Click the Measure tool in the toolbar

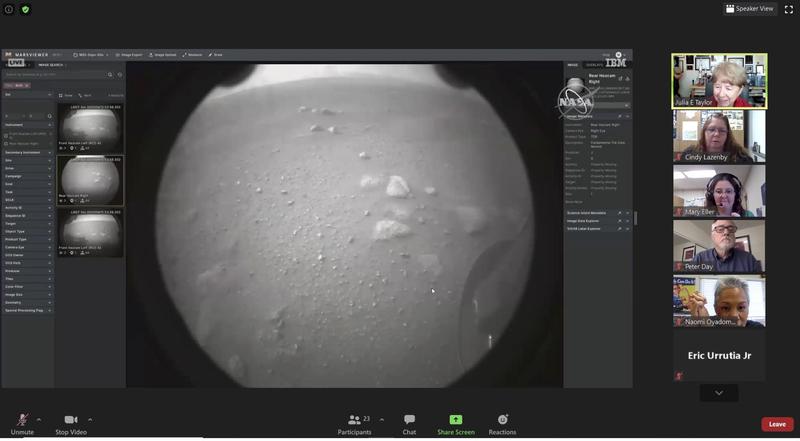click(x=192, y=54)
